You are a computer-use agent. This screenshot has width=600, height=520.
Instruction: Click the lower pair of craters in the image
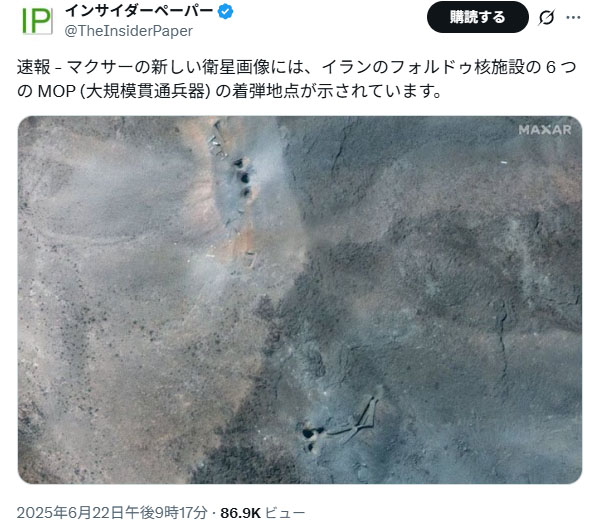[311, 439]
